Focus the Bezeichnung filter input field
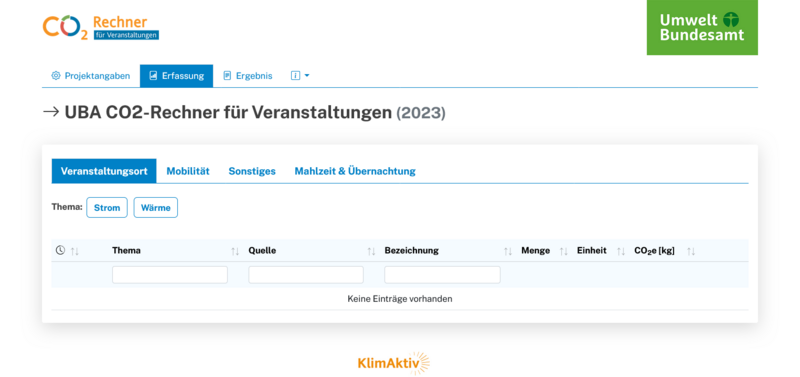Image resolution: width=800 pixels, height=377 pixels. click(x=442, y=275)
